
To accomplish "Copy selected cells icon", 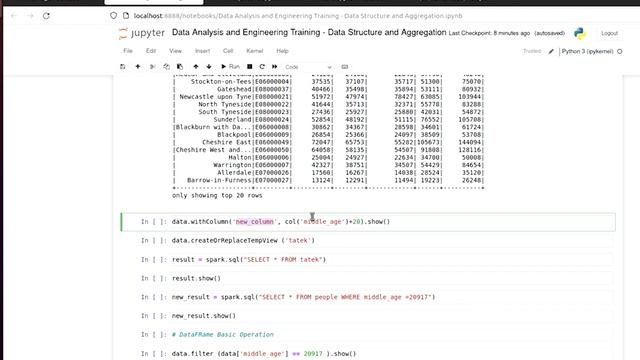I will (x=166, y=67).
